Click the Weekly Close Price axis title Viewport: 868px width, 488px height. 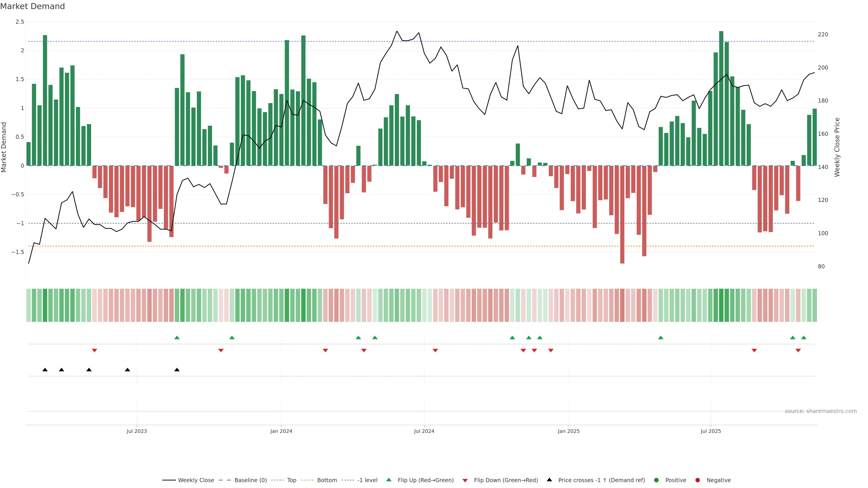[837, 147]
